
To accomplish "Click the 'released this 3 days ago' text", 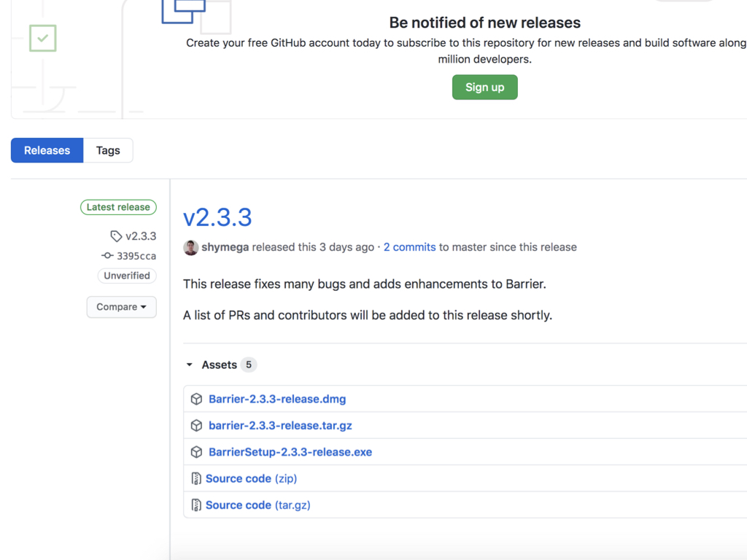I will click(x=313, y=247).
